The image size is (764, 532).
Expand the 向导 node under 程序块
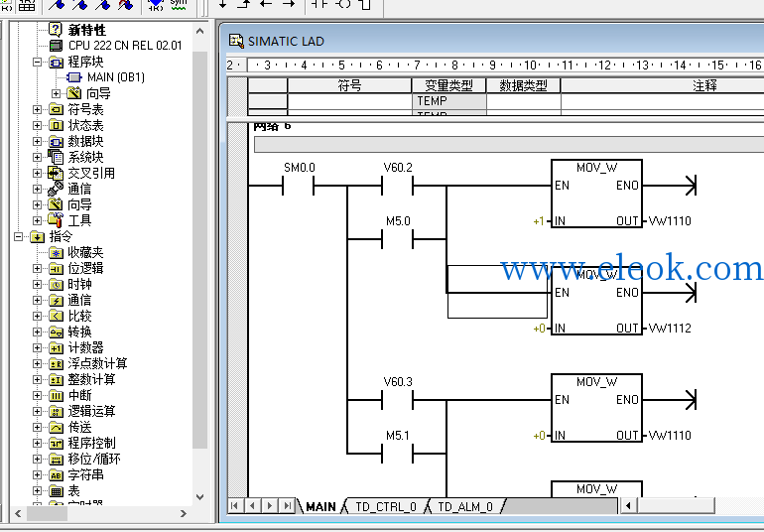[56, 93]
